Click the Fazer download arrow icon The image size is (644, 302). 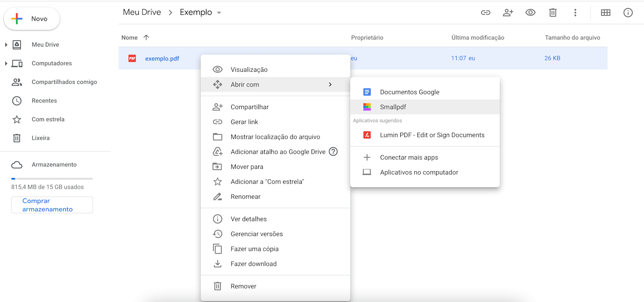pos(218,264)
